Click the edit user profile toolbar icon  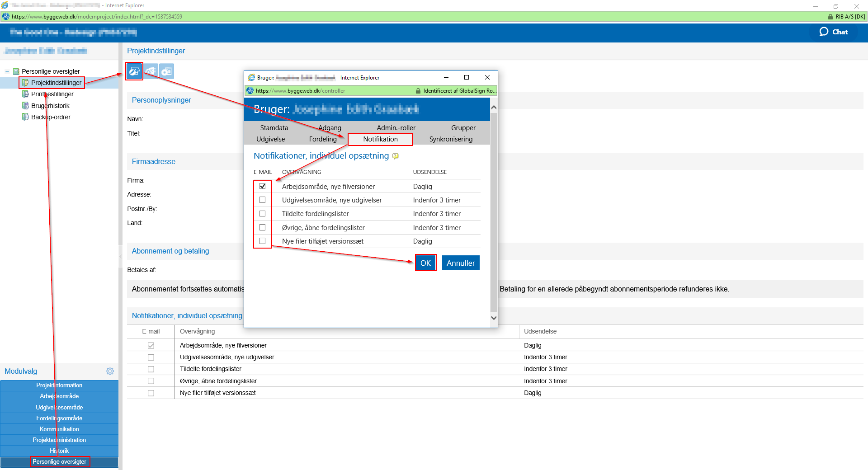[x=134, y=71]
